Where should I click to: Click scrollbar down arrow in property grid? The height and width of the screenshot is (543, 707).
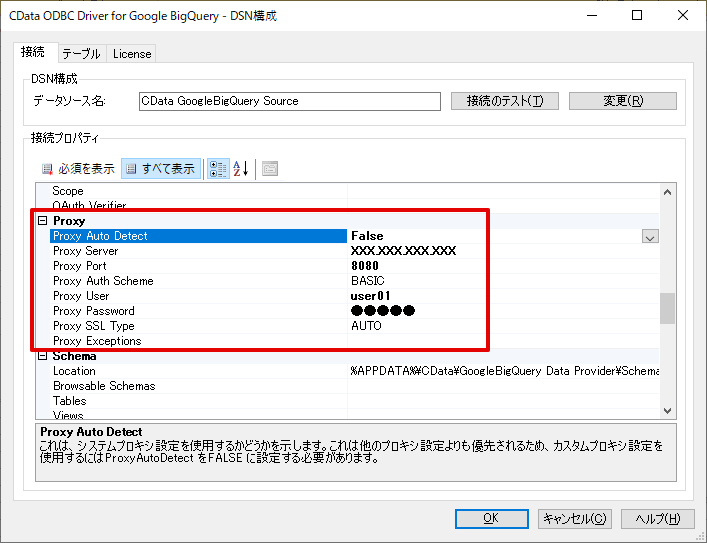coord(667,410)
